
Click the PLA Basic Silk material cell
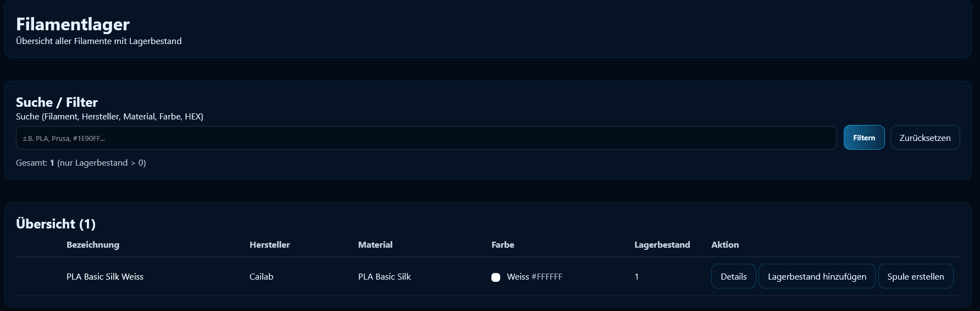384,277
